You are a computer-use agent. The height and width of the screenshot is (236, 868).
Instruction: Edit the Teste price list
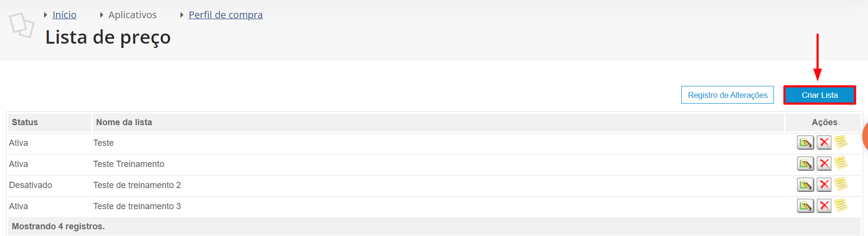tap(805, 142)
